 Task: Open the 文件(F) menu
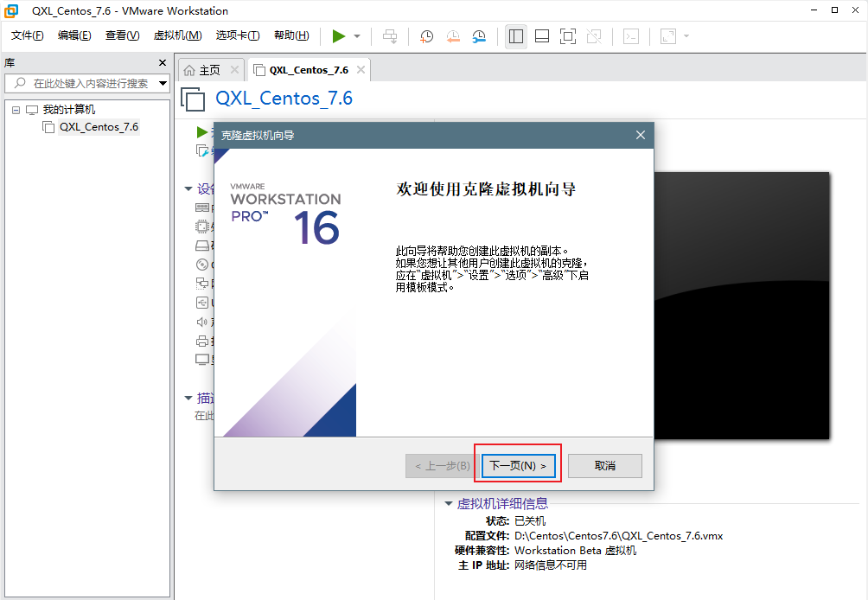pos(27,35)
